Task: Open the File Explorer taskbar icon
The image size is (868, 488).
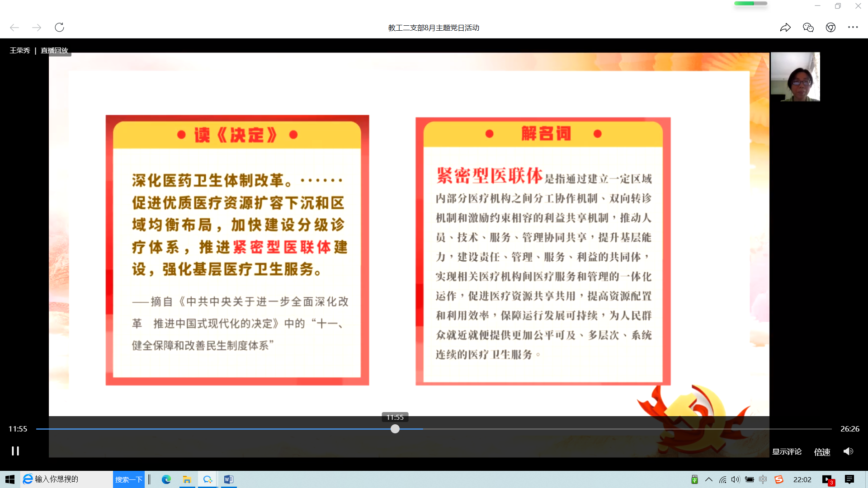Action: coord(187,479)
